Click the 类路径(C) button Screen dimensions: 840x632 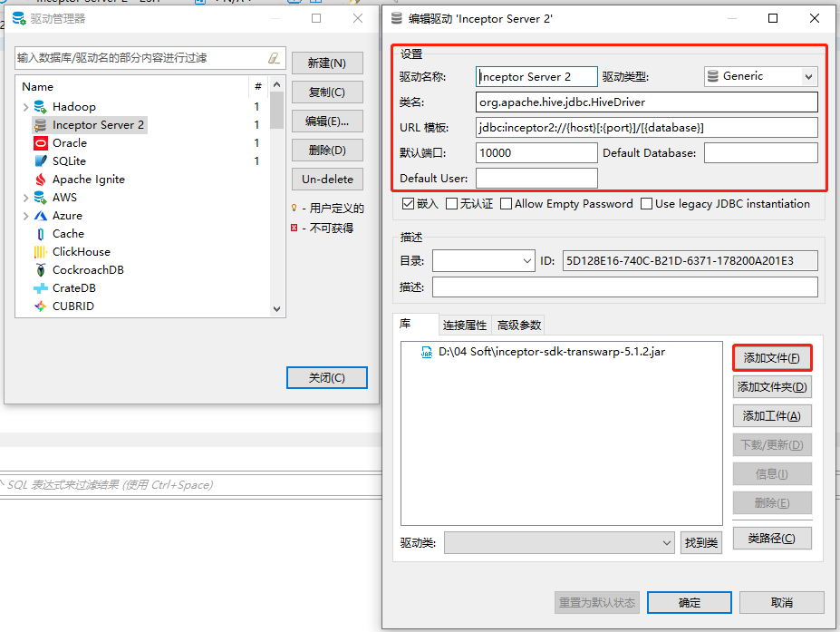click(x=772, y=539)
